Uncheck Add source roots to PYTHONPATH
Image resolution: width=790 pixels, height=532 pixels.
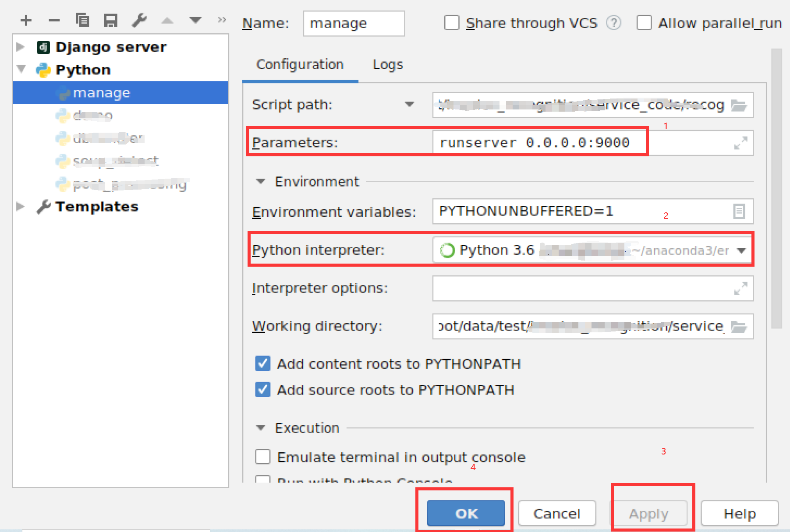pyautogui.click(x=263, y=389)
